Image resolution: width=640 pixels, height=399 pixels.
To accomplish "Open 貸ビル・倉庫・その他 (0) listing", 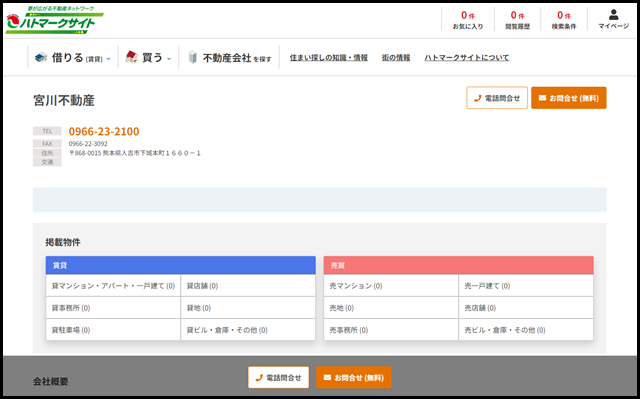I will pos(248,330).
